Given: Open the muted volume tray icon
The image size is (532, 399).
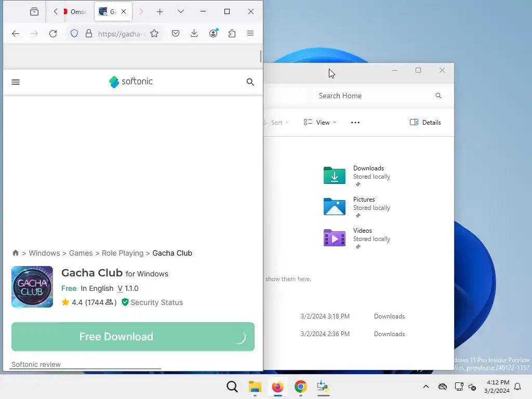Looking at the screenshot, I should coord(472,387).
